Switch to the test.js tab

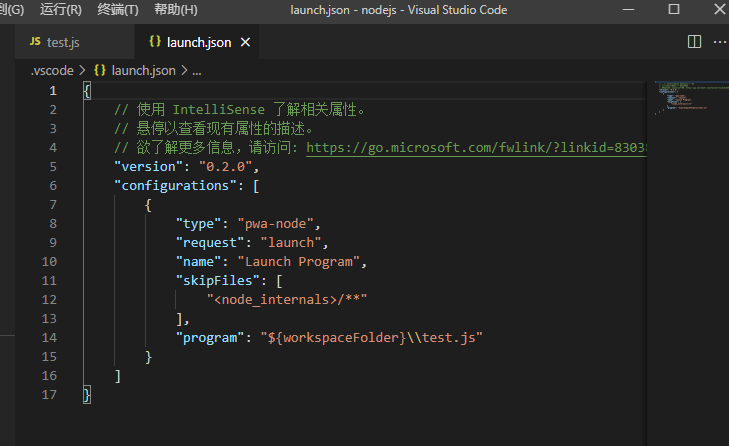pyautogui.click(x=74, y=42)
